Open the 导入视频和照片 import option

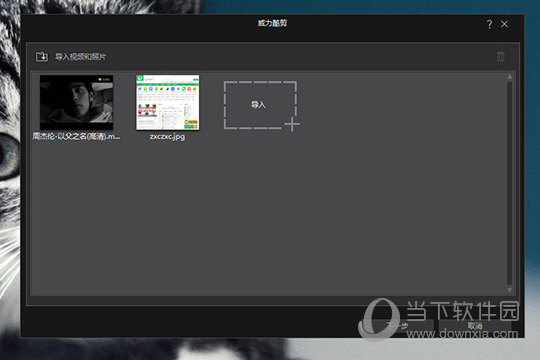click(81, 57)
